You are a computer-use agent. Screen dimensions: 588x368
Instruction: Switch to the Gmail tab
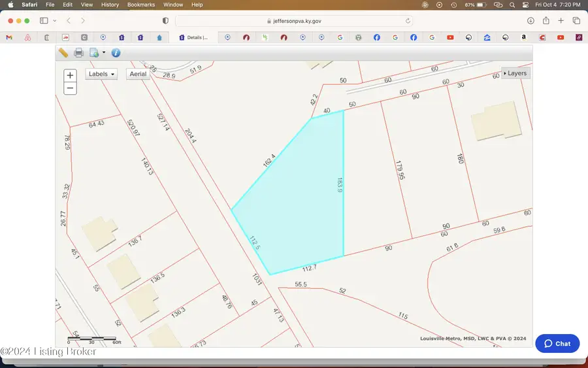pyautogui.click(x=9, y=37)
